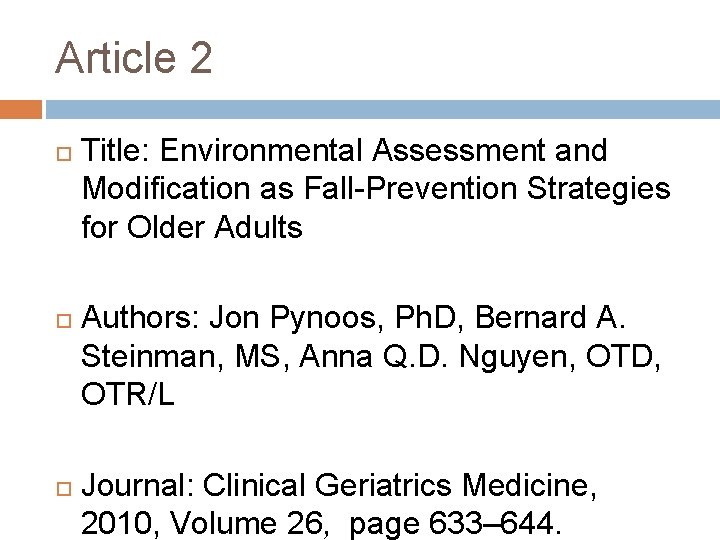
Task: Click the square bullet beside 'Journal:'
Action: (x=64, y=489)
